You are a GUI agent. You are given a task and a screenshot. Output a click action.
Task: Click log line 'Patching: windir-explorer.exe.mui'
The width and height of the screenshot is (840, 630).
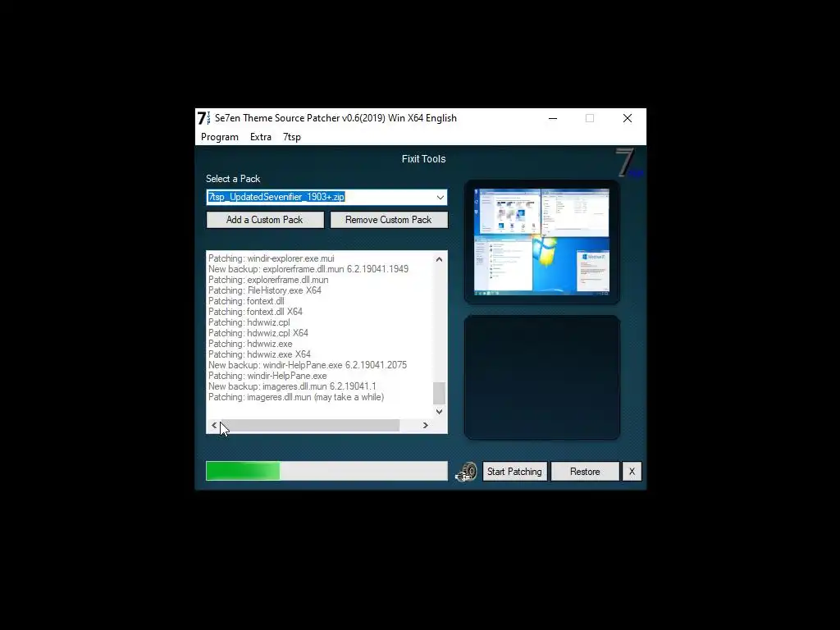(x=271, y=258)
